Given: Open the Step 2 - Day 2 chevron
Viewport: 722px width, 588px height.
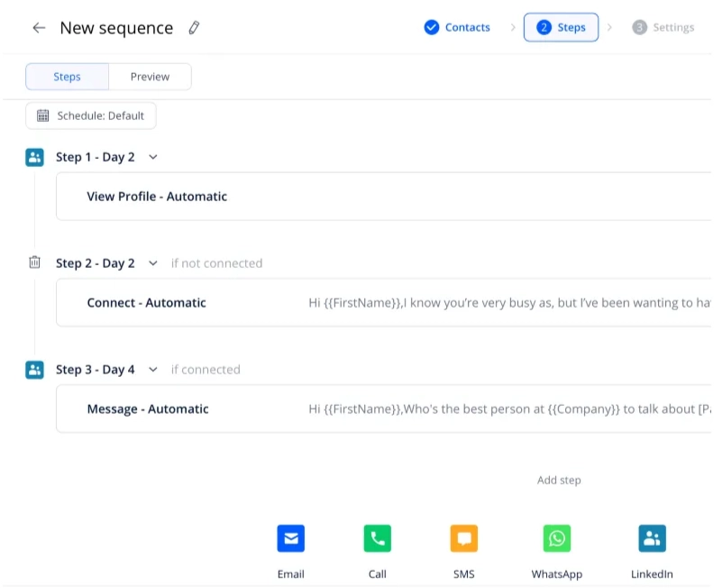Looking at the screenshot, I should [152, 263].
